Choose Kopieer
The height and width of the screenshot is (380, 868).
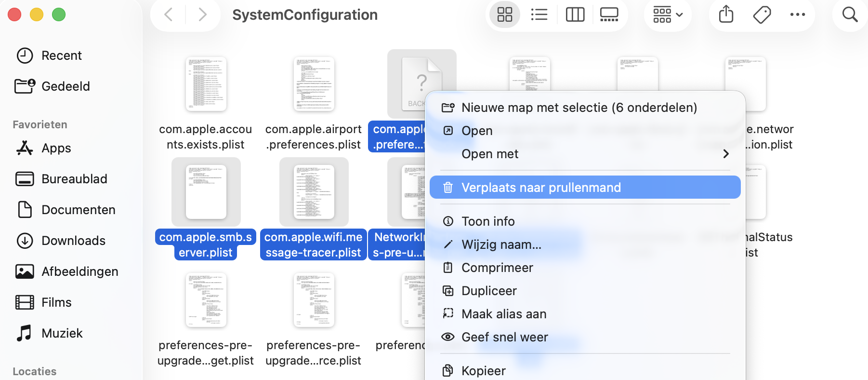tap(585, 371)
